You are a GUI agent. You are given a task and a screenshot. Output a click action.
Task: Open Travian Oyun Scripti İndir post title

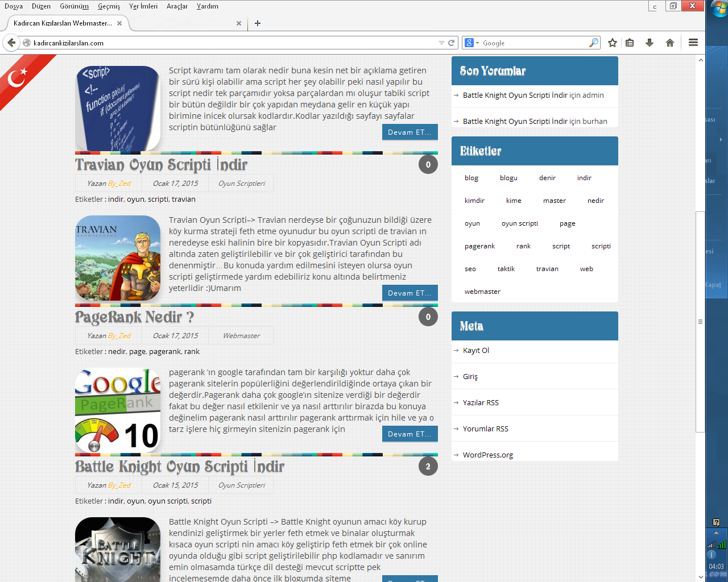point(161,165)
